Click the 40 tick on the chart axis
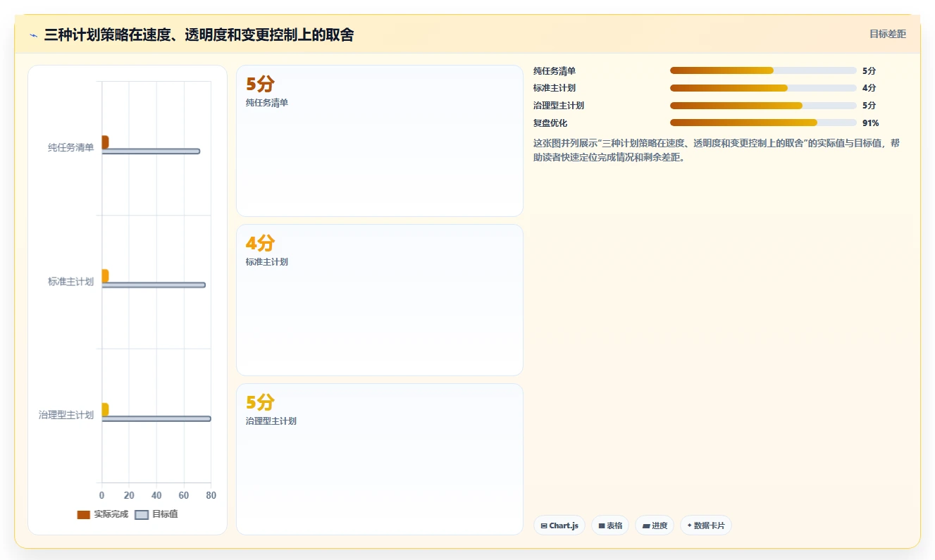Image resolution: width=935 pixels, height=560 pixels. [x=156, y=496]
